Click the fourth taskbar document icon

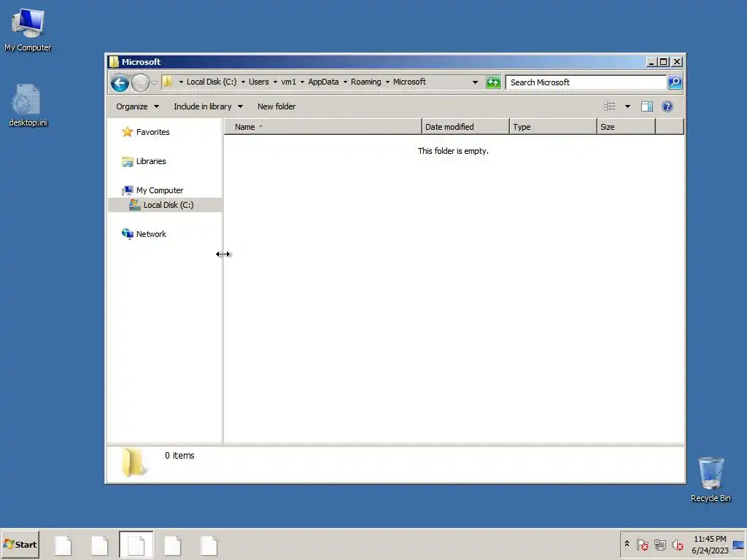tap(172, 545)
